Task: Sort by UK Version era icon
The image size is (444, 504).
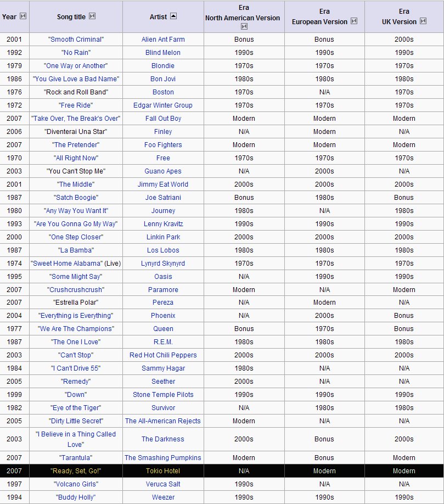Action: point(423,21)
